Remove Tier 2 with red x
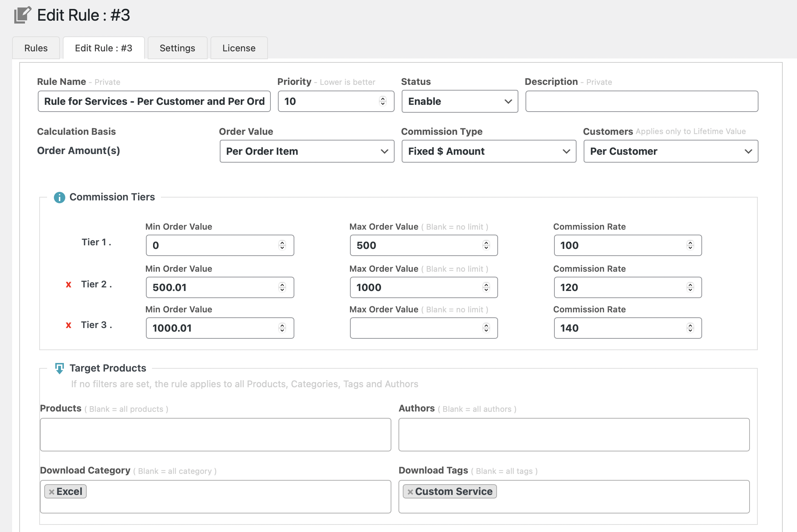 click(x=68, y=285)
